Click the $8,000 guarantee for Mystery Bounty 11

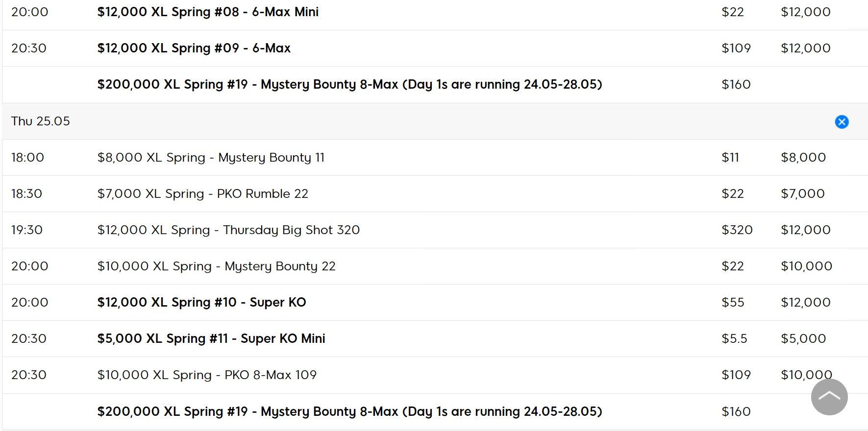[803, 158]
